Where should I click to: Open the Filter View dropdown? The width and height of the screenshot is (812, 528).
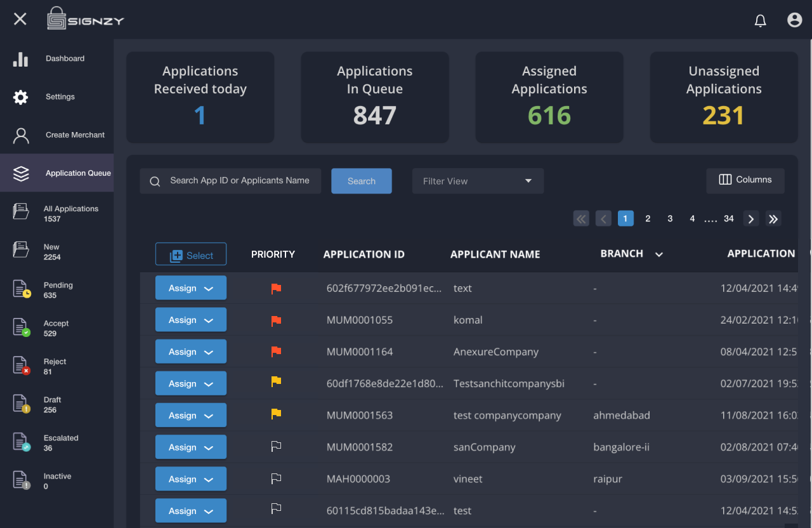point(478,181)
